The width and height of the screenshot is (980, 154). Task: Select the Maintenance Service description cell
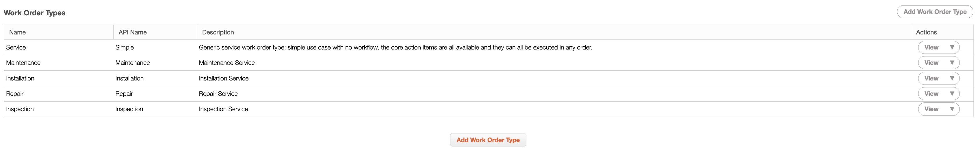click(227, 63)
